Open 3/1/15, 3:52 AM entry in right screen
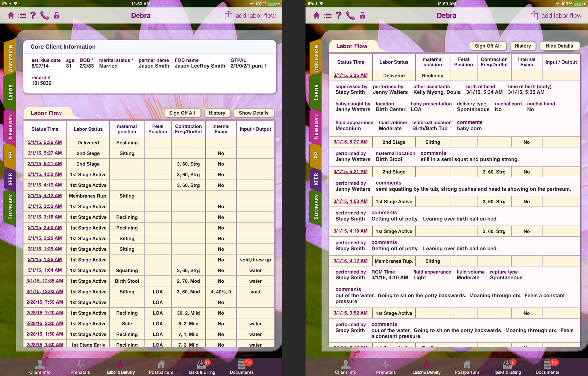This screenshot has height=376, width=588. point(351,313)
